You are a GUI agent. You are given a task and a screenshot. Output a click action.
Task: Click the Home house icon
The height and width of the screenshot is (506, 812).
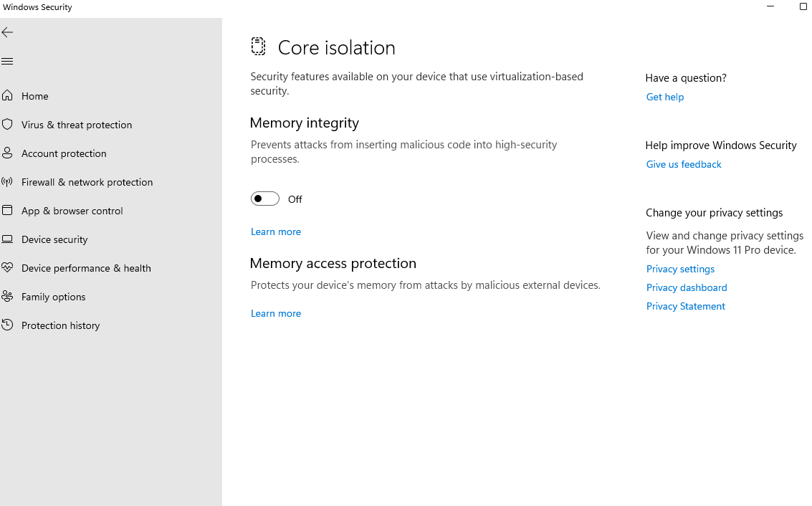point(7,95)
